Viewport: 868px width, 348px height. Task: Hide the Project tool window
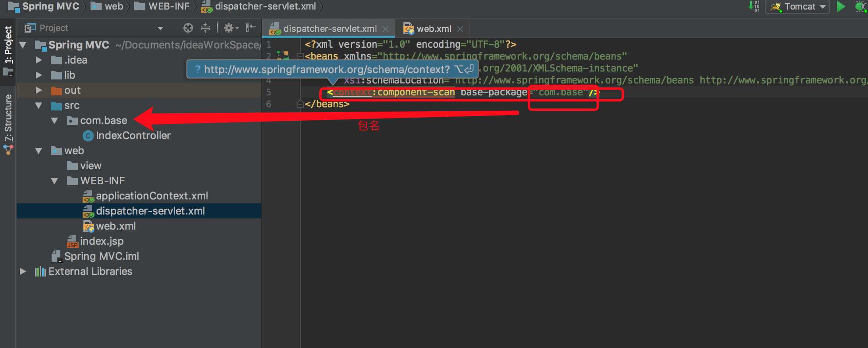tap(251, 28)
